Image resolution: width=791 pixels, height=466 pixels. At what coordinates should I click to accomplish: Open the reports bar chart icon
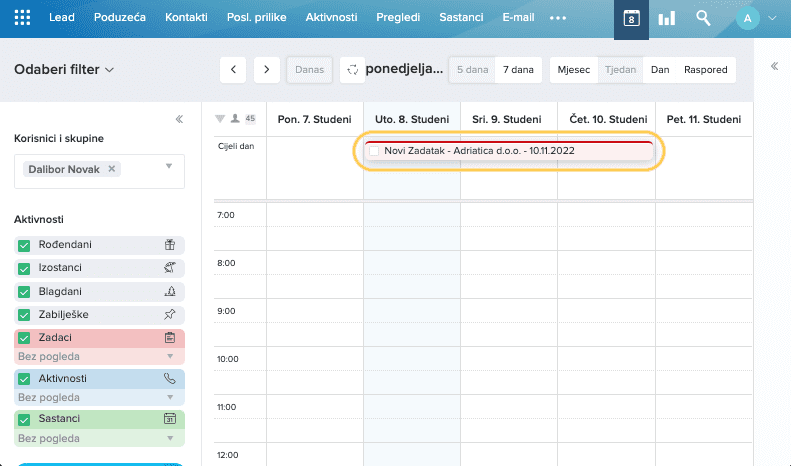pyautogui.click(x=666, y=18)
